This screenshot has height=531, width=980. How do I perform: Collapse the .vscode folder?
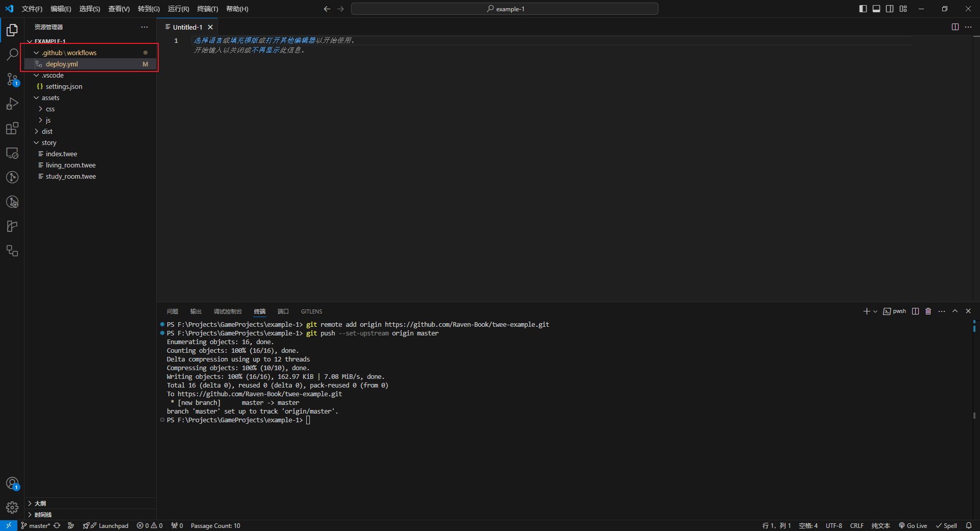point(90,75)
